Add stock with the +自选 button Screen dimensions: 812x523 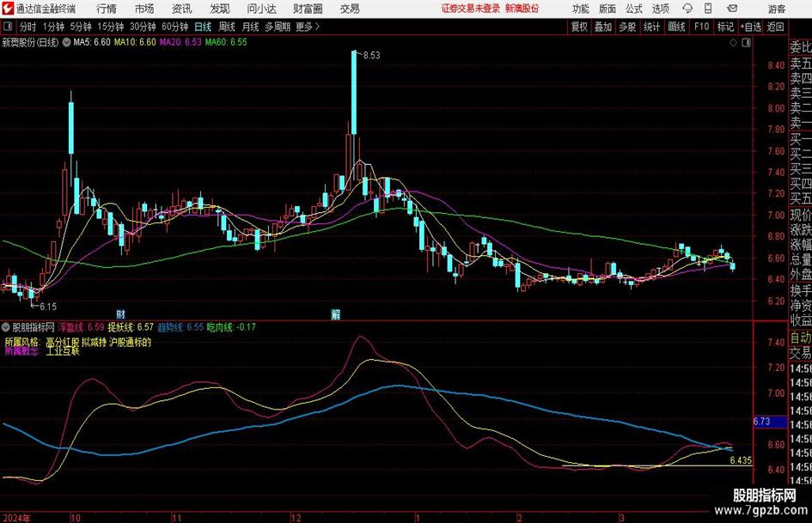(751, 27)
